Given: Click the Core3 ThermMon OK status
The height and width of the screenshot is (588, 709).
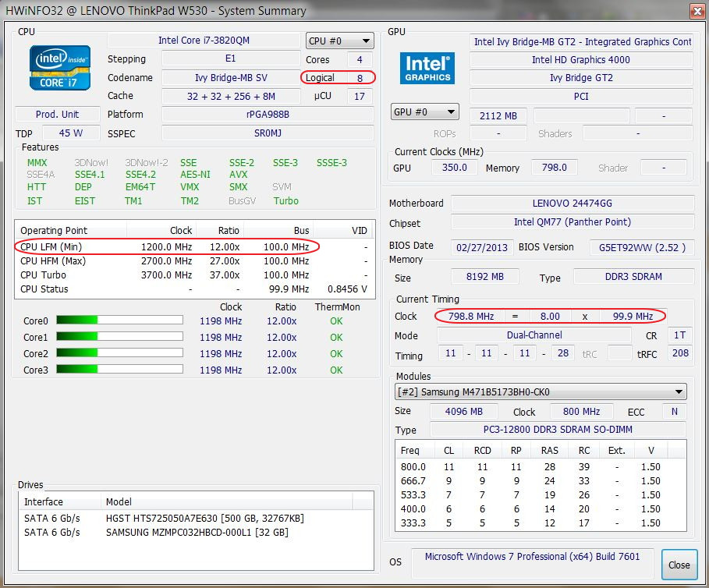Looking at the screenshot, I should coord(336,370).
